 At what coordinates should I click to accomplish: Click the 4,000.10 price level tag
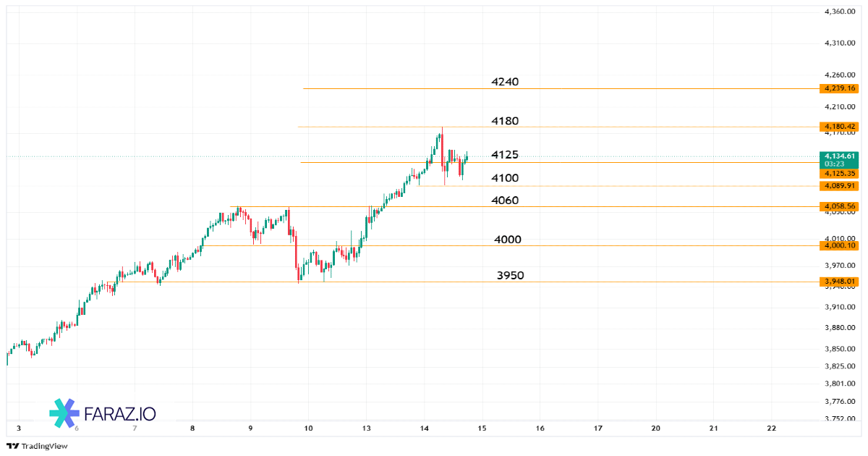[x=839, y=245]
